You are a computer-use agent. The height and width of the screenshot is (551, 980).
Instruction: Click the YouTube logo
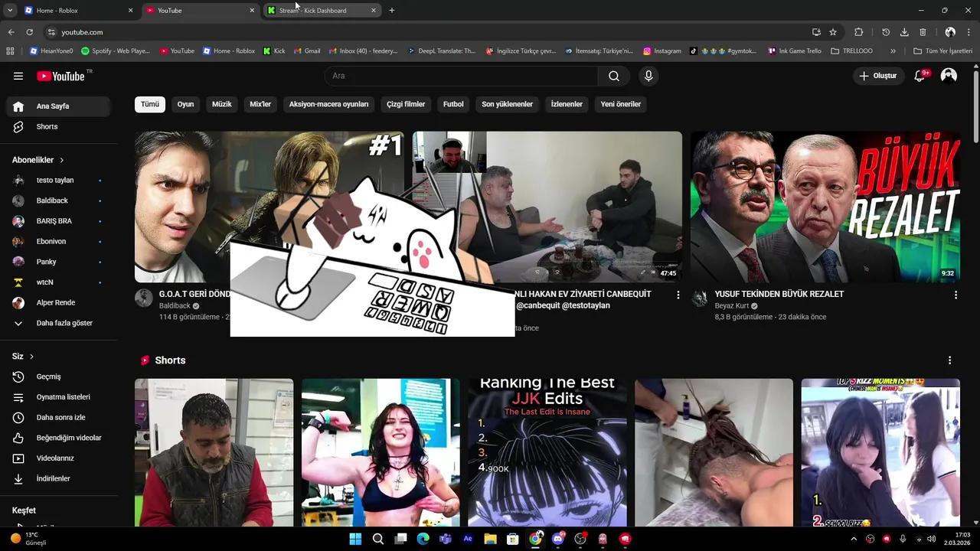click(x=61, y=76)
